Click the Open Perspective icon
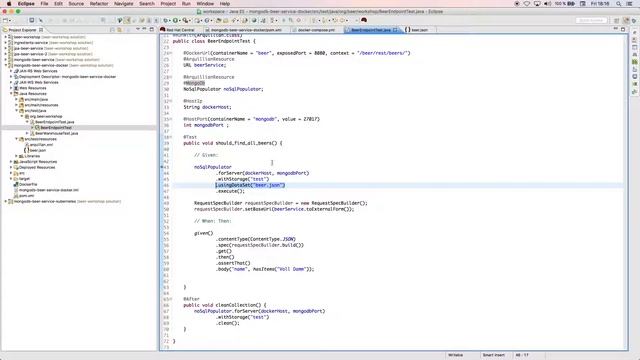 pos(617,20)
